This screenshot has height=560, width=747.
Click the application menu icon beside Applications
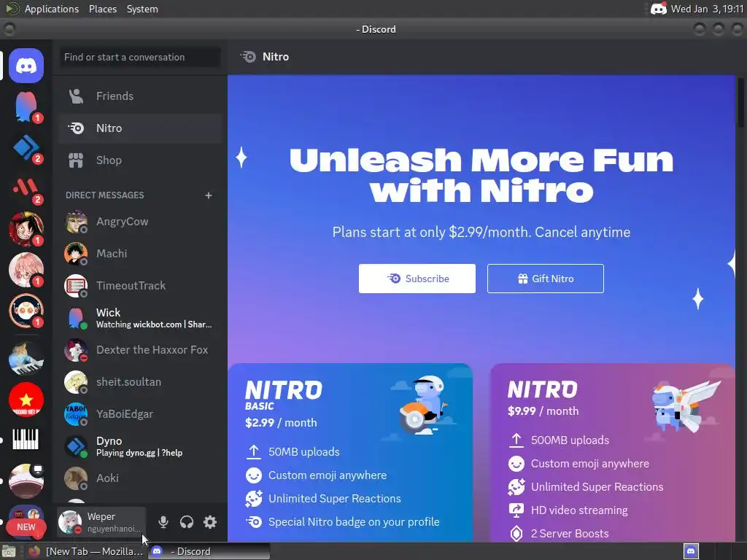(12, 9)
